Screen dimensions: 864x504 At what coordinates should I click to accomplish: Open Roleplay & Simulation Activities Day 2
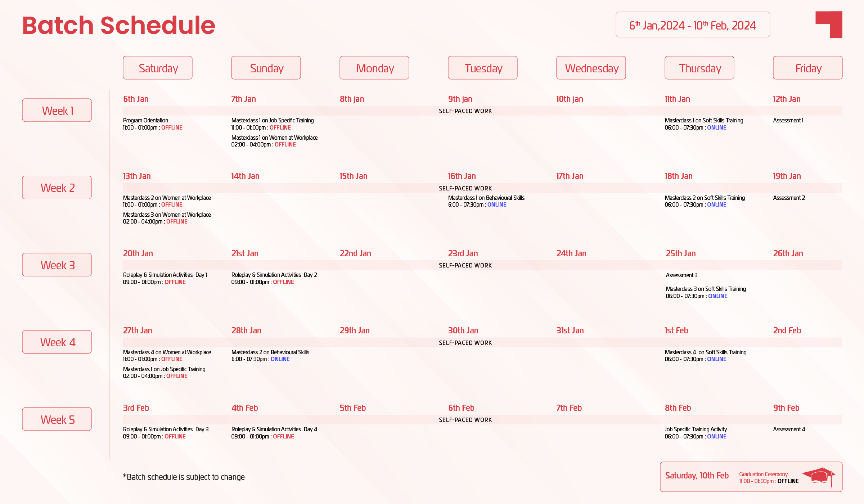274,278
